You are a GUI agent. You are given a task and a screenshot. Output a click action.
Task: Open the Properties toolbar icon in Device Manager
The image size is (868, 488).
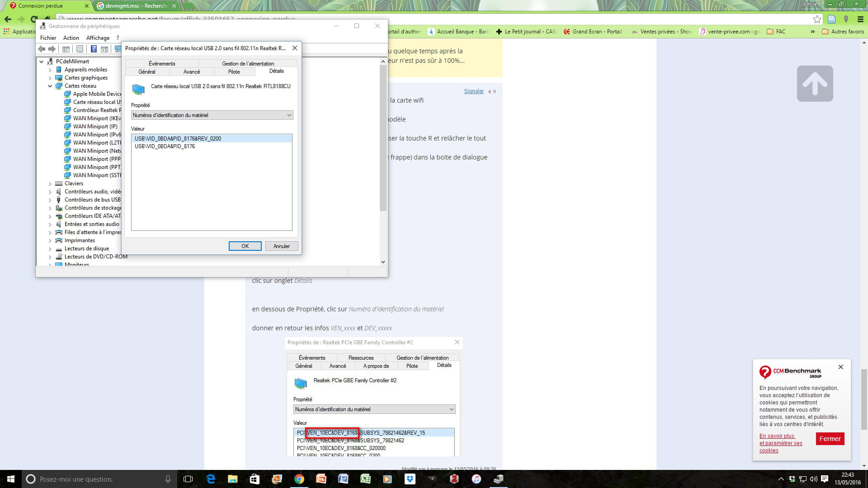pos(80,49)
